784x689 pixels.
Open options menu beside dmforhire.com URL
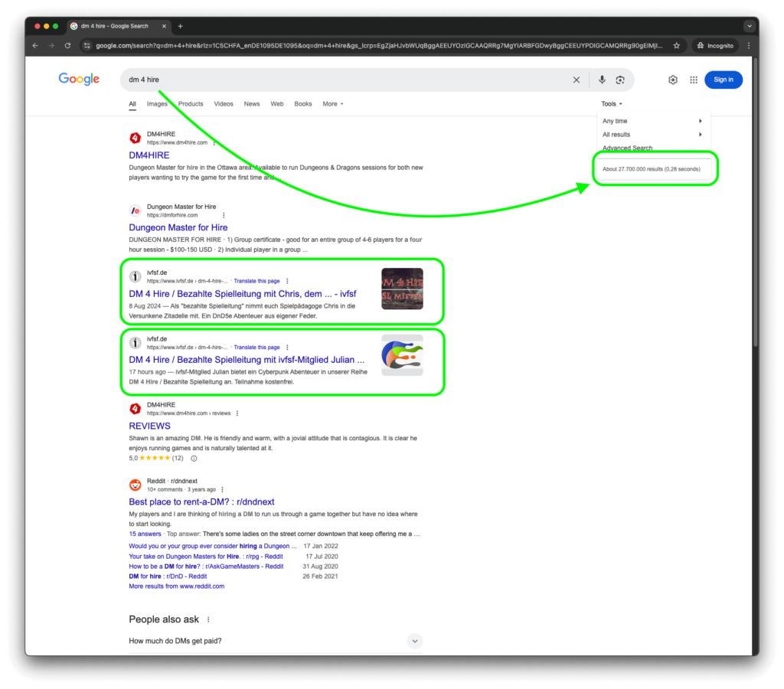224,215
